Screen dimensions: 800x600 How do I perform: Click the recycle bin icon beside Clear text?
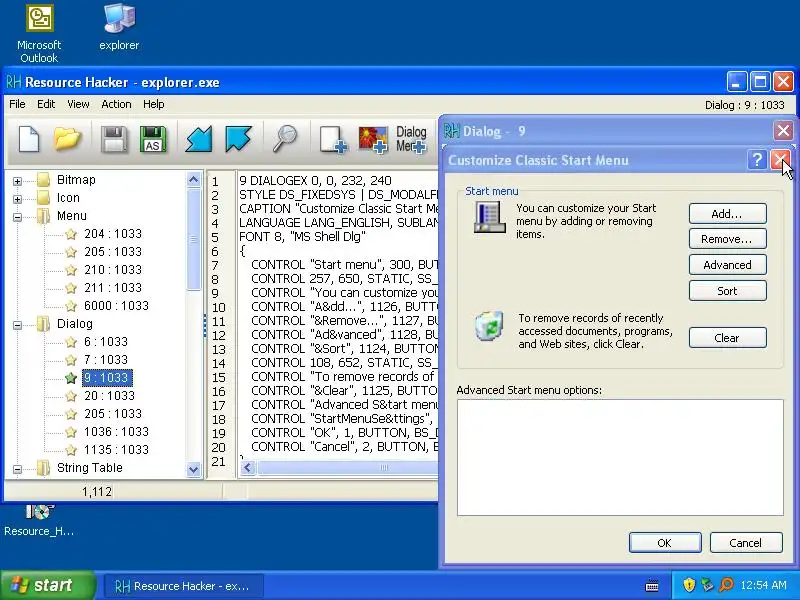pyautogui.click(x=489, y=326)
